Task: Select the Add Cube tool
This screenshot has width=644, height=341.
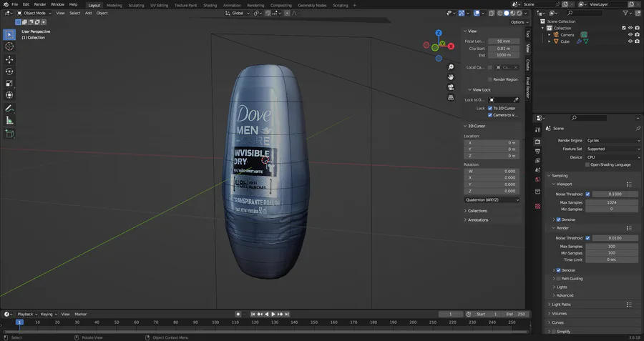Action: pos(9,134)
